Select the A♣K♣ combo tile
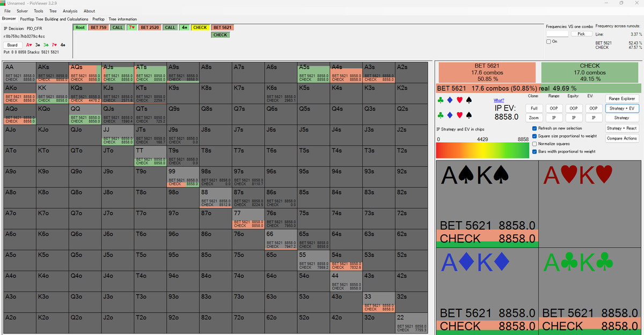The height and width of the screenshot is (335, 644). tap(590, 292)
